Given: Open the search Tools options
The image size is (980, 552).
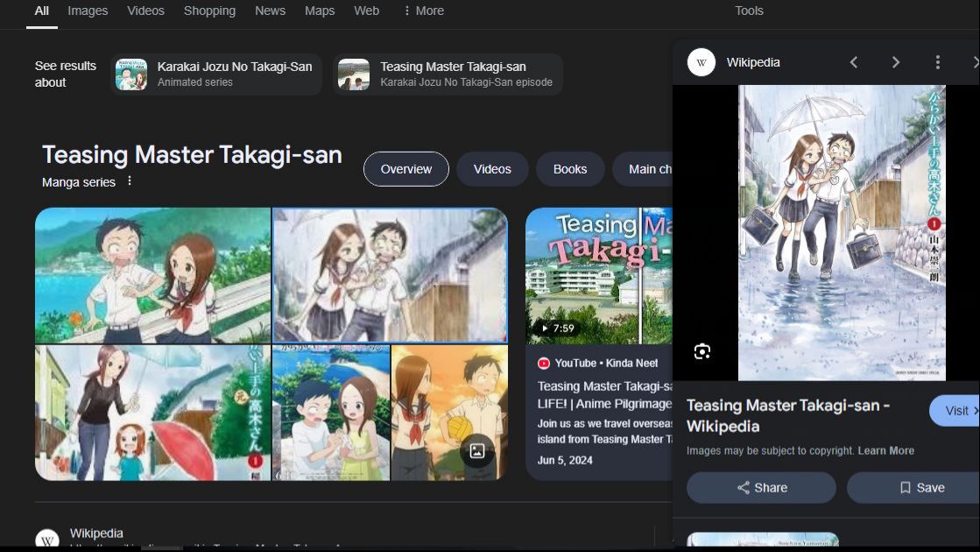Looking at the screenshot, I should [x=749, y=11].
